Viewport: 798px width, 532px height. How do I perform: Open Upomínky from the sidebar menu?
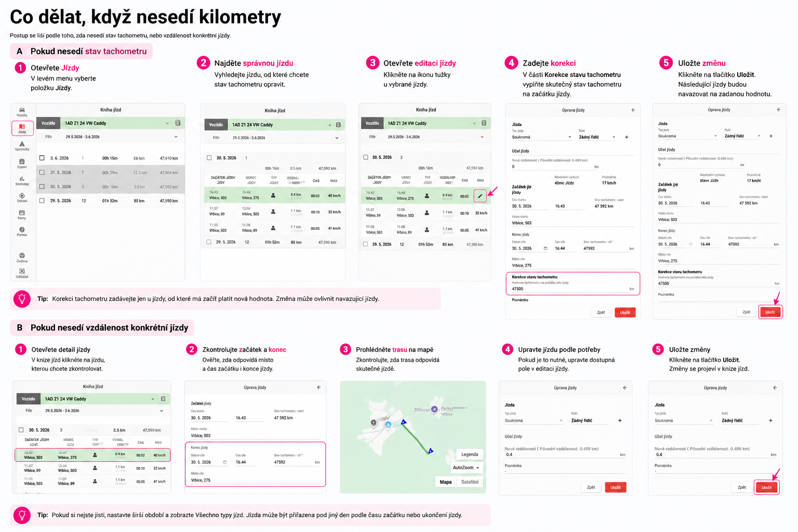[x=22, y=146]
